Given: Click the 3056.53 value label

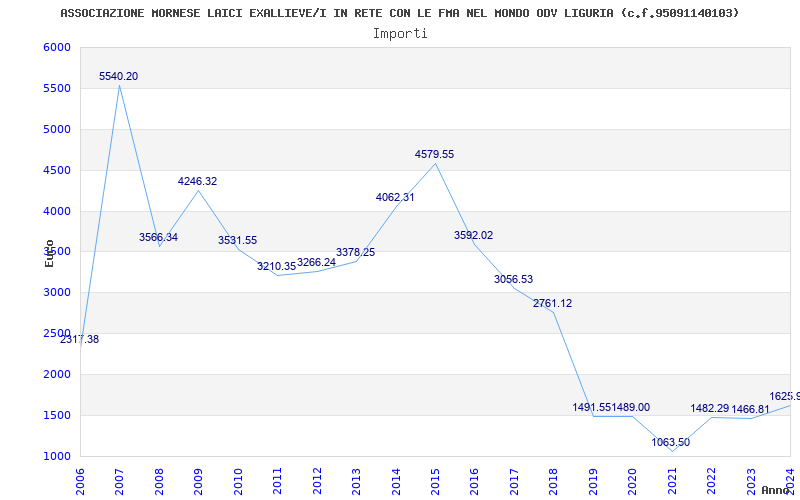Looking at the screenshot, I should pos(513,279).
